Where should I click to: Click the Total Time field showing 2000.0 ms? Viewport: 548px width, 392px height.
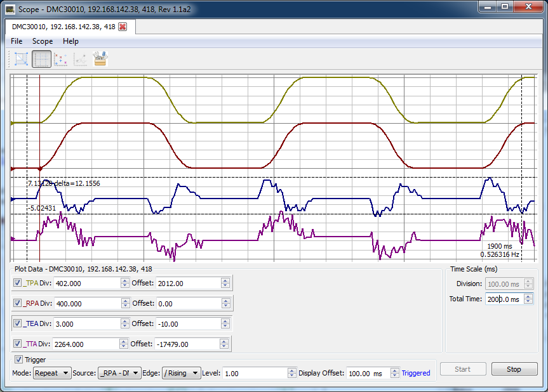point(505,299)
